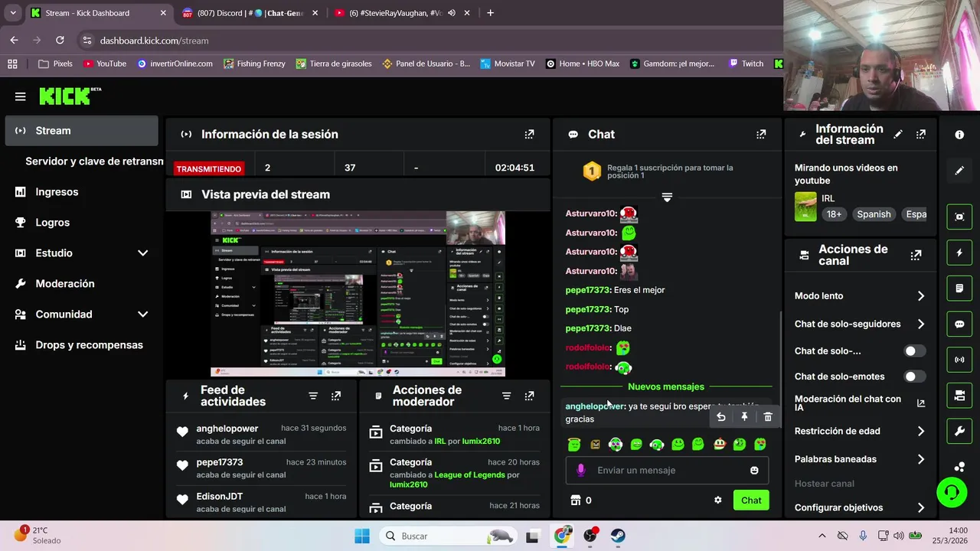
Task: Toggle the mod actions log widget in sidebar
Action: pyautogui.click(x=959, y=289)
